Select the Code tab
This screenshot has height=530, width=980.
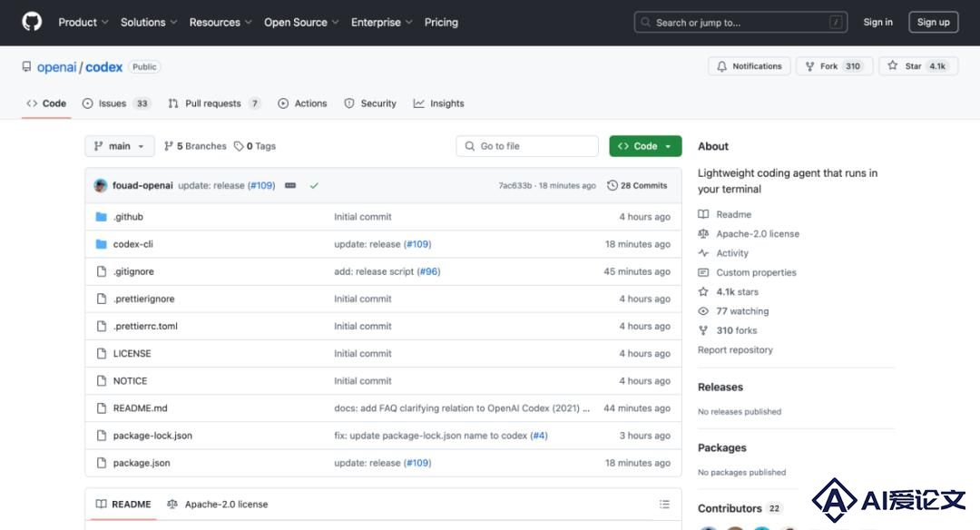tap(46, 103)
